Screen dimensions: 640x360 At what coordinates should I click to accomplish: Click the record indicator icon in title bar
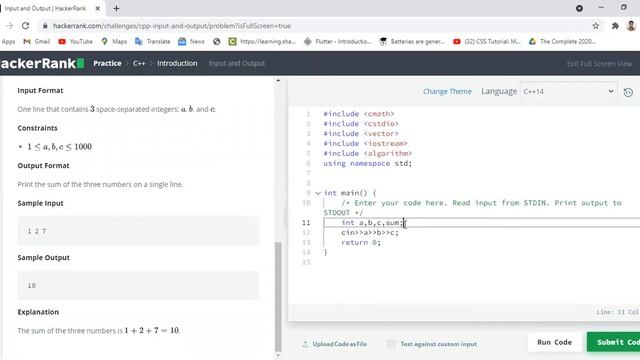click(x=579, y=8)
